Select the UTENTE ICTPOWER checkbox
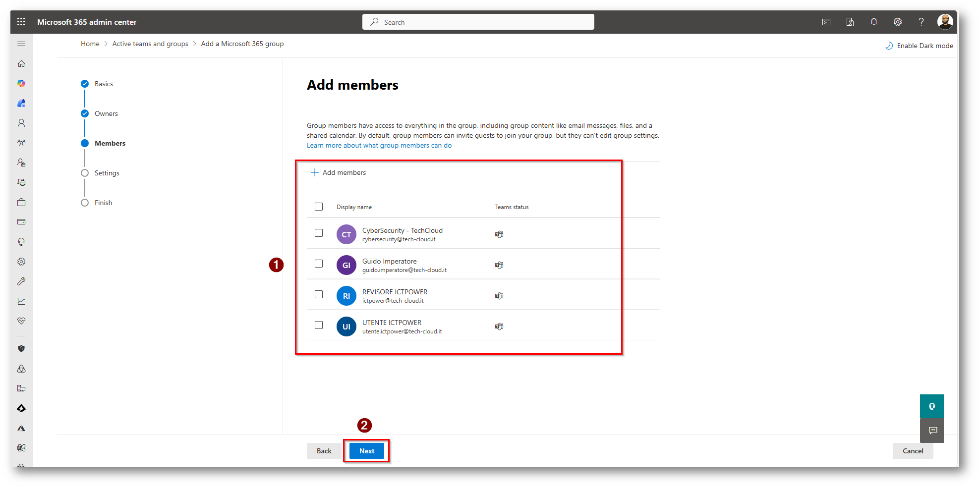The width and height of the screenshot is (980, 488). tap(319, 325)
